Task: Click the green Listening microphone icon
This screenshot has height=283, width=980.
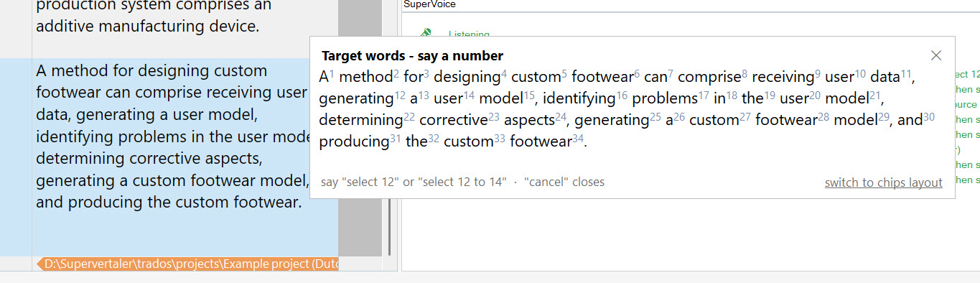Action: coord(426,33)
